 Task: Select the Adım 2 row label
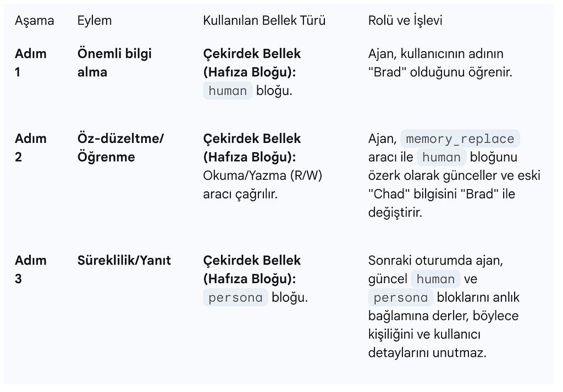[x=31, y=147]
